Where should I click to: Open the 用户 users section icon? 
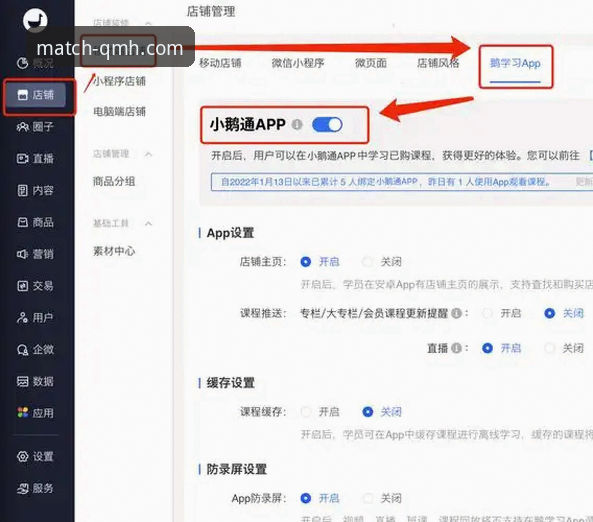coord(23,317)
